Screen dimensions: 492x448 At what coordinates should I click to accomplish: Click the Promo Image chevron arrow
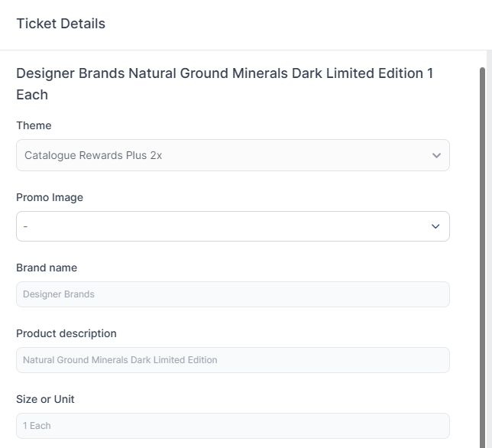point(435,226)
